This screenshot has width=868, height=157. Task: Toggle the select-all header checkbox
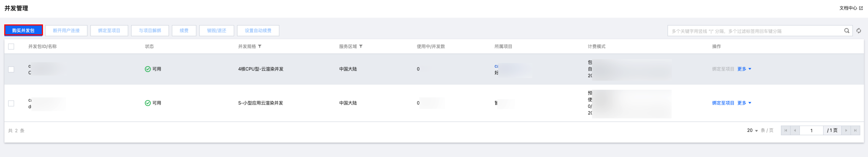tap(11, 47)
